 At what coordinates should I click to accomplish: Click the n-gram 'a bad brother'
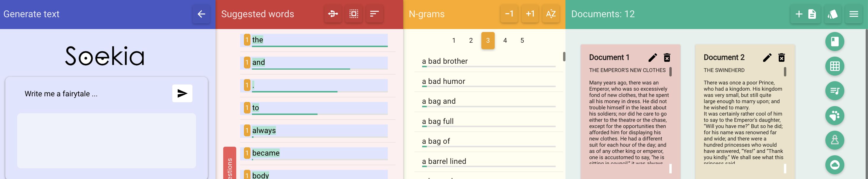(x=488, y=62)
